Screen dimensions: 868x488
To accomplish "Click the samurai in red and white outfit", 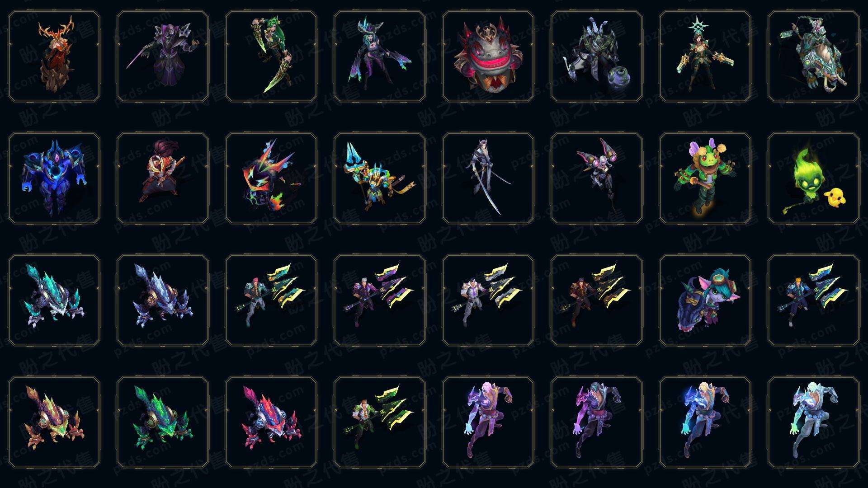I will tap(163, 178).
